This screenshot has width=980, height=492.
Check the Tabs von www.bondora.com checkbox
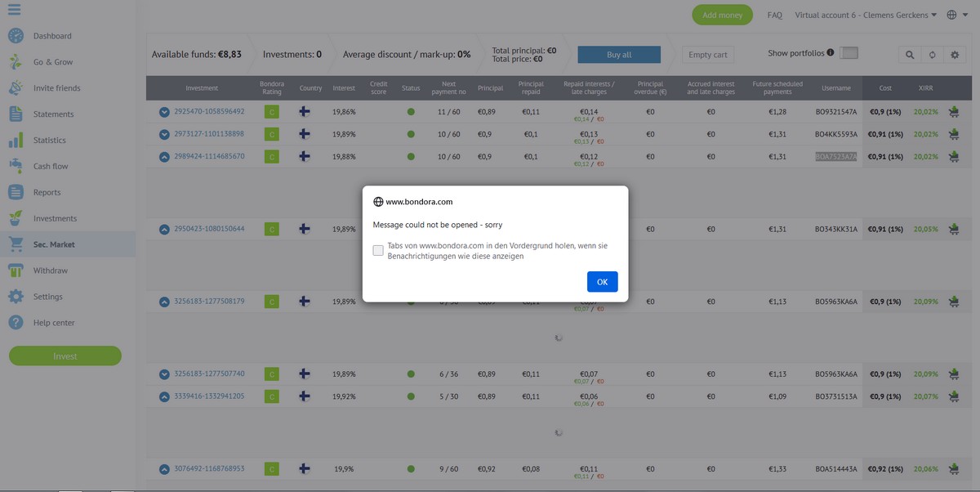[378, 251]
